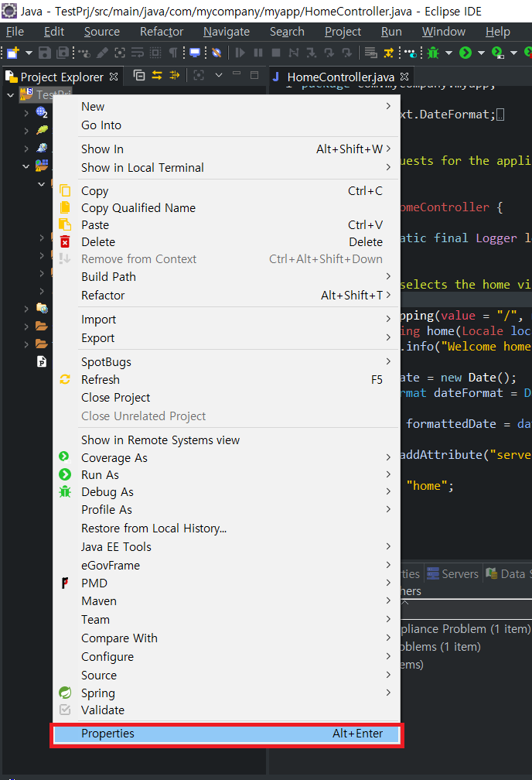The width and height of the screenshot is (532, 780).
Task: Click the Resume debug icon
Action: pos(240,53)
